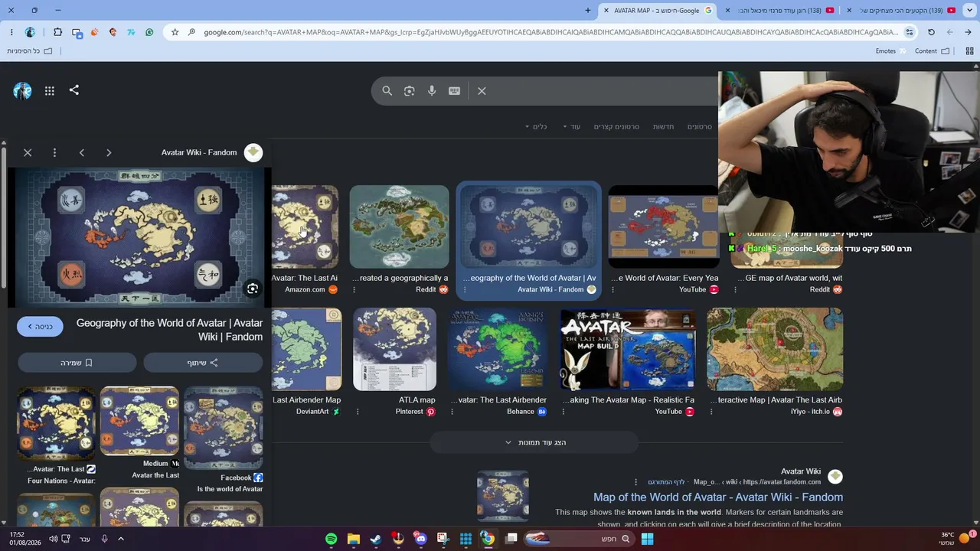The width and height of the screenshot is (980, 551).
Task: Click the Four Nations related image thumbnail
Action: click(57, 423)
